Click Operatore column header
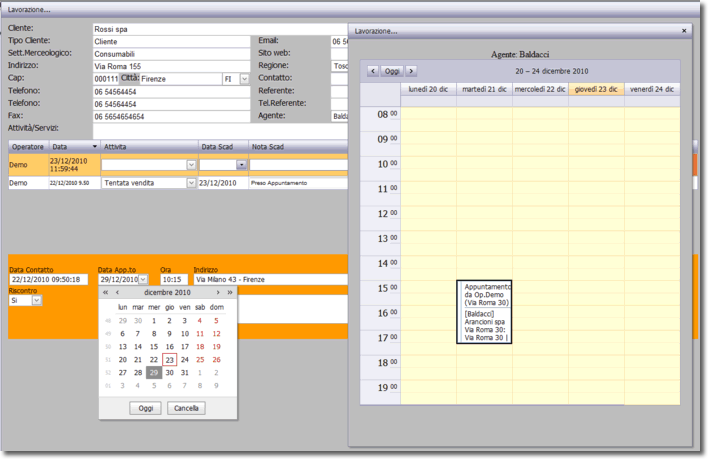Screen dimensions: 708x459 click(28, 147)
